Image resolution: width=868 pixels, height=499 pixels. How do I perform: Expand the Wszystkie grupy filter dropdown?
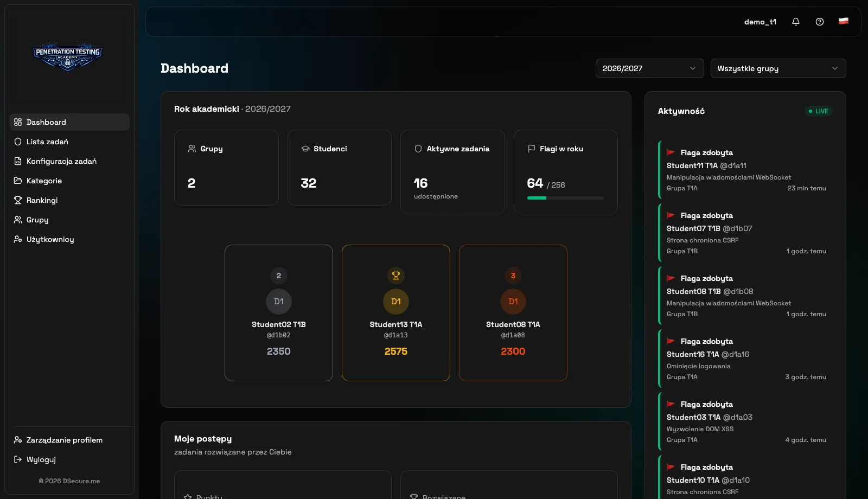778,68
